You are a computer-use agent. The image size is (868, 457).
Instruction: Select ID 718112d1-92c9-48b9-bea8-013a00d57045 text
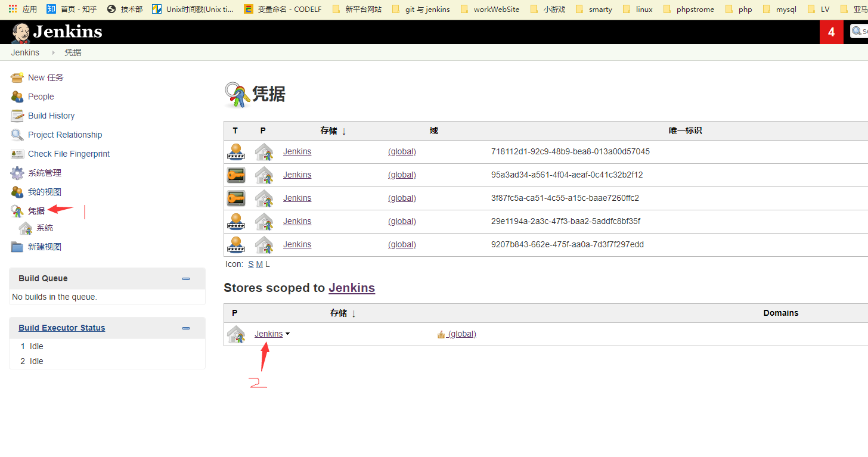click(571, 152)
